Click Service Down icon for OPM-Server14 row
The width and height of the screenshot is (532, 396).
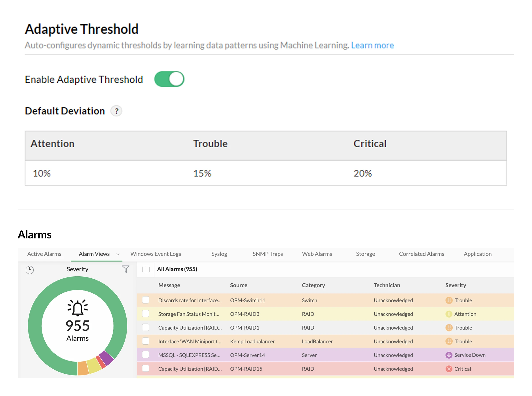point(449,355)
